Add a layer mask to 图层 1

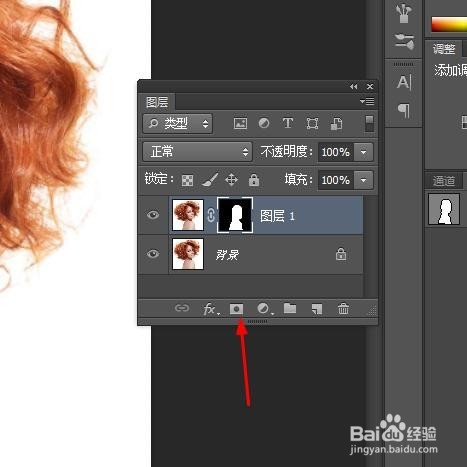236,309
